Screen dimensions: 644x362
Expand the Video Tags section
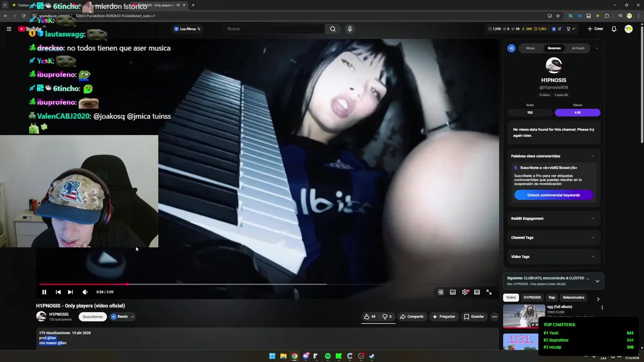tap(552, 257)
